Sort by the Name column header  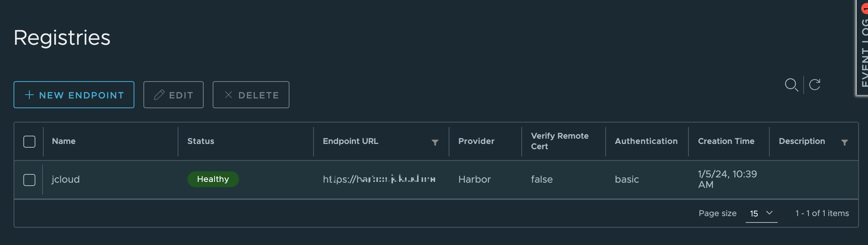pos(64,141)
